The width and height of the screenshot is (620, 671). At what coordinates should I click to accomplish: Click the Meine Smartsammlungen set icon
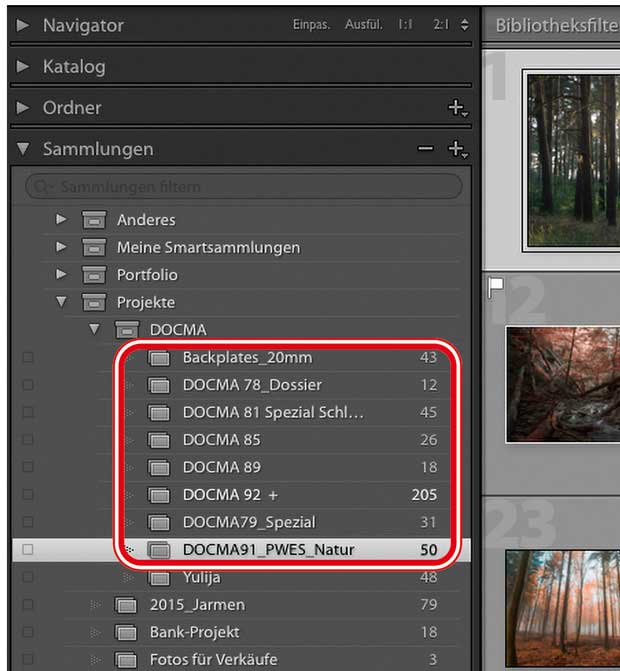click(x=94, y=247)
